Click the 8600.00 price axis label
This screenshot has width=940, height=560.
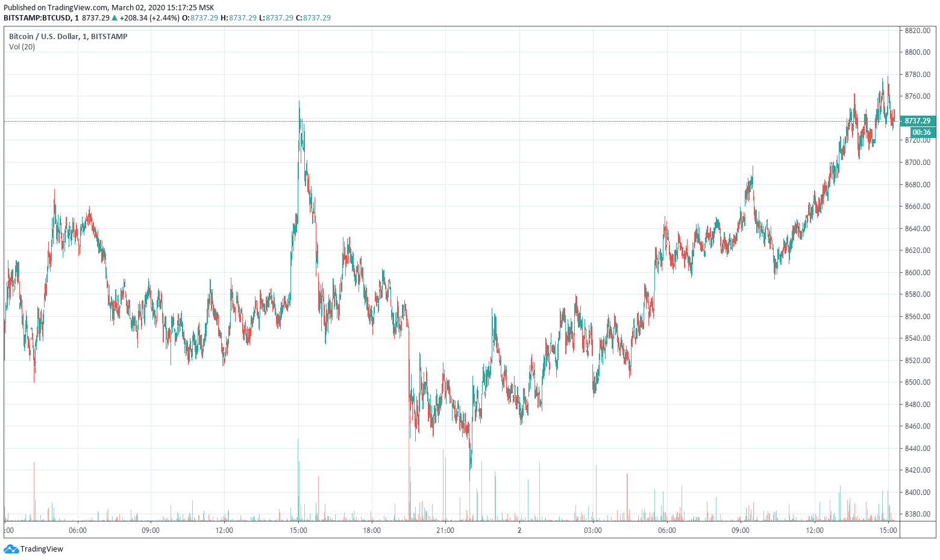(918, 273)
